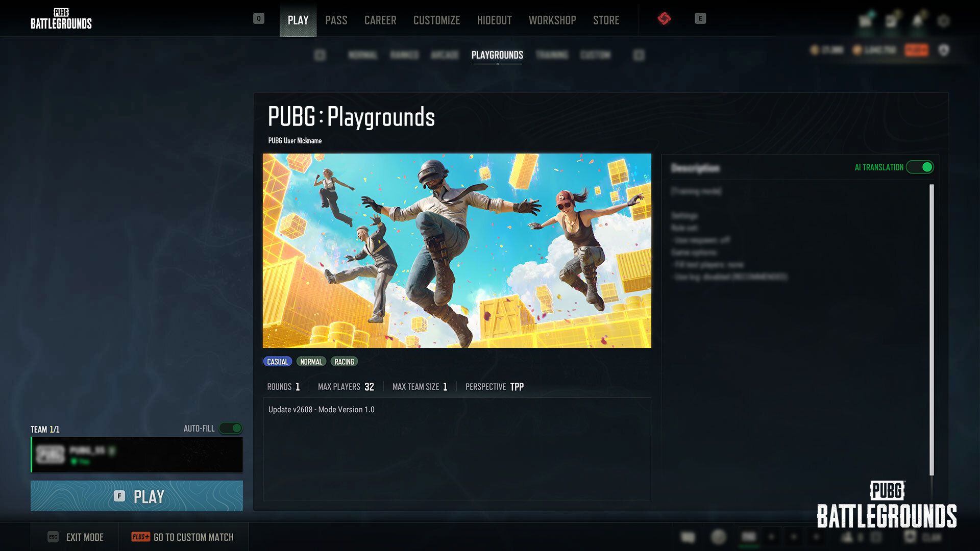Viewport: 980px width, 551px height.
Task: Click the orange badge near currency balances
Action: (x=917, y=50)
